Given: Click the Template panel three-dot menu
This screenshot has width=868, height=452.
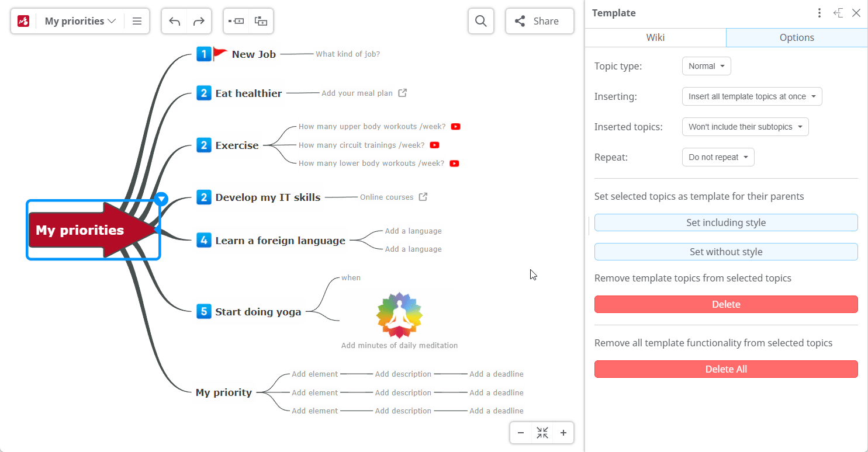Looking at the screenshot, I should (x=819, y=13).
